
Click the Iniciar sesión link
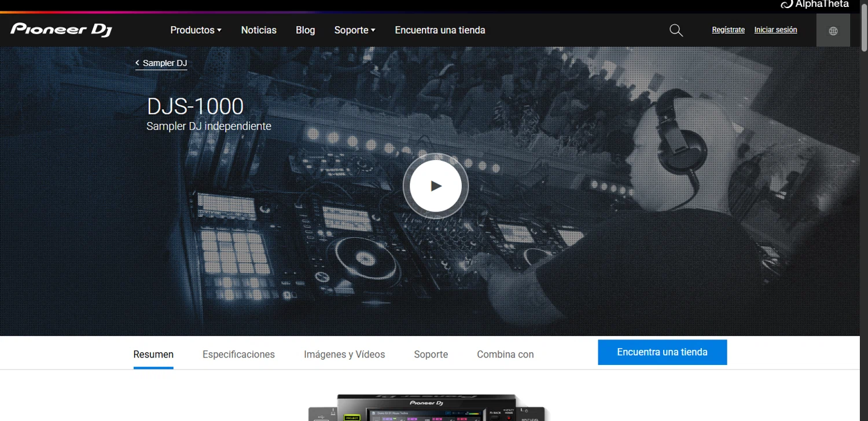tap(775, 29)
